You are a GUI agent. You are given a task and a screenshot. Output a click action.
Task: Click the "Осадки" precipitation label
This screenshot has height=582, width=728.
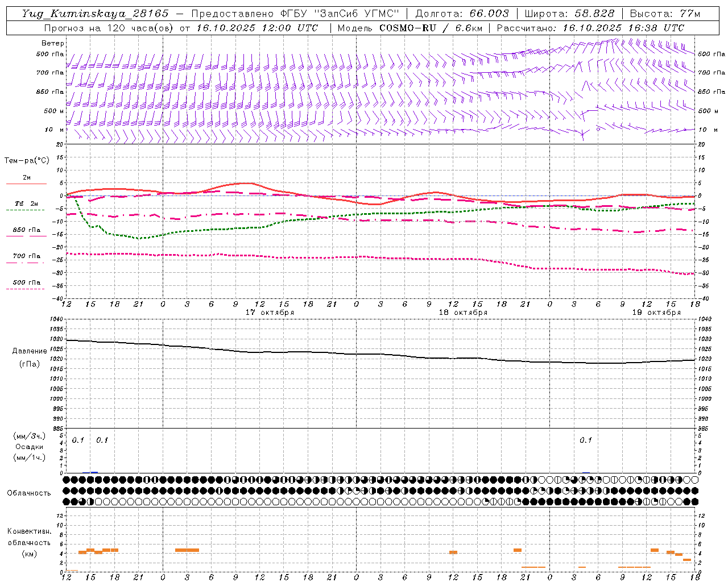tap(29, 447)
